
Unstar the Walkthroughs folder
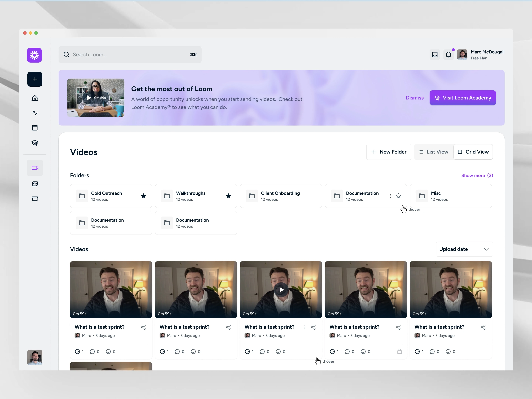click(228, 196)
